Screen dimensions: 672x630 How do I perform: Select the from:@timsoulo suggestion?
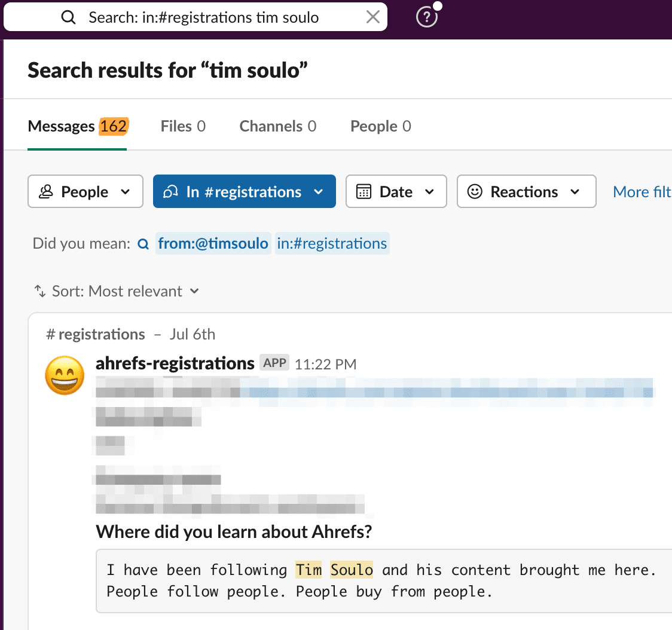click(x=213, y=243)
